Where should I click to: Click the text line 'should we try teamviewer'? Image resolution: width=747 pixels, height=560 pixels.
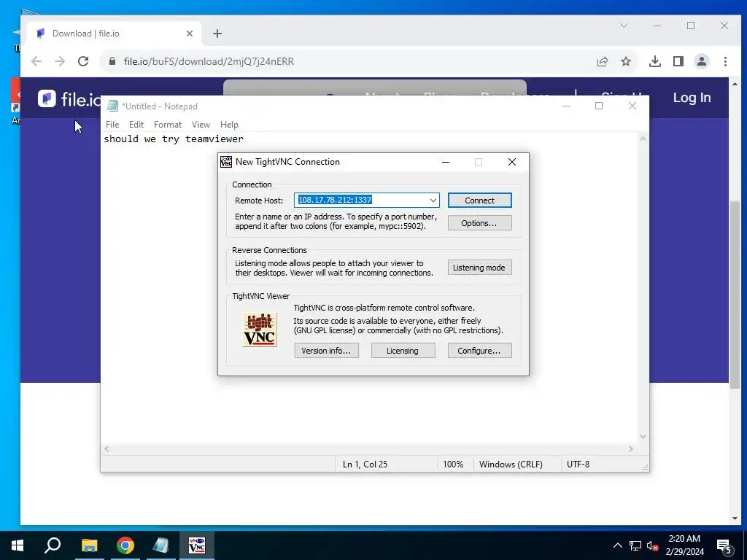point(174,139)
